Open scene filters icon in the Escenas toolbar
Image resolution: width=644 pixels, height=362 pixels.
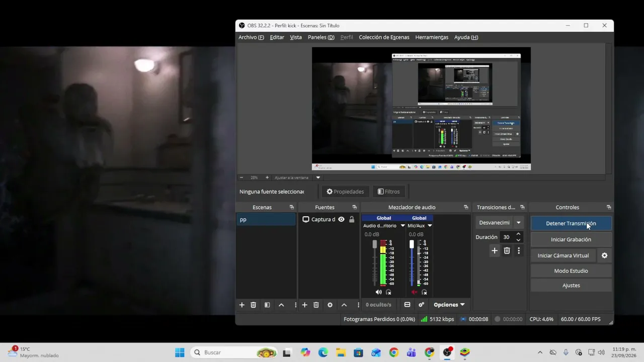[x=267, y=305]
